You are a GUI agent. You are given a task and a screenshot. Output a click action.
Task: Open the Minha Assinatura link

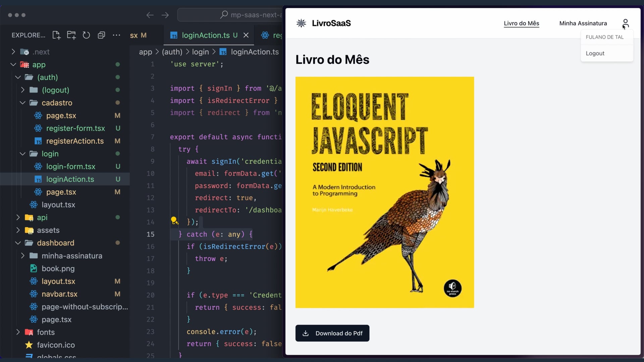pyautogui.click(x=583, y=23)
